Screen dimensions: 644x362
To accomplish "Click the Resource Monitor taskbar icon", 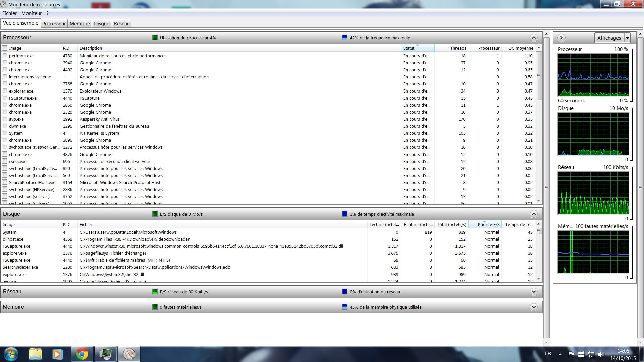I will [129, 354].
